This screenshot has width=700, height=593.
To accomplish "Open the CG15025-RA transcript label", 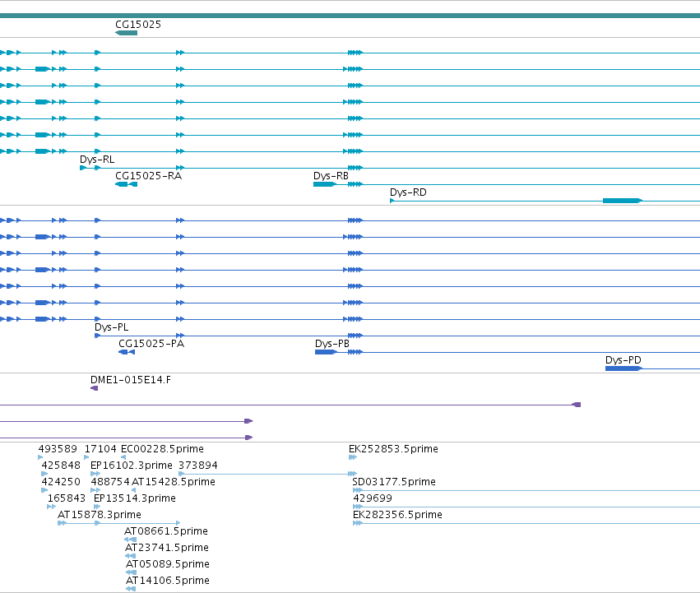I will point(148,176).
